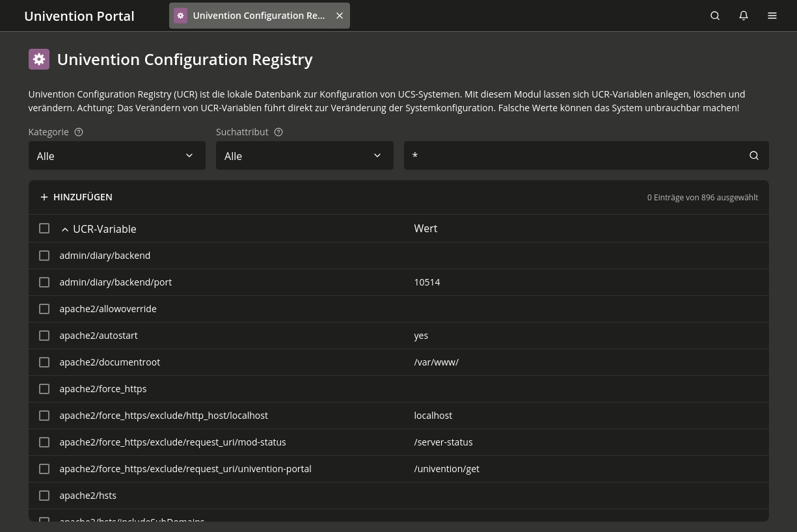Click the value /var/www/
The width and height of the screenshot is (797, 532).
pos(436,362)
